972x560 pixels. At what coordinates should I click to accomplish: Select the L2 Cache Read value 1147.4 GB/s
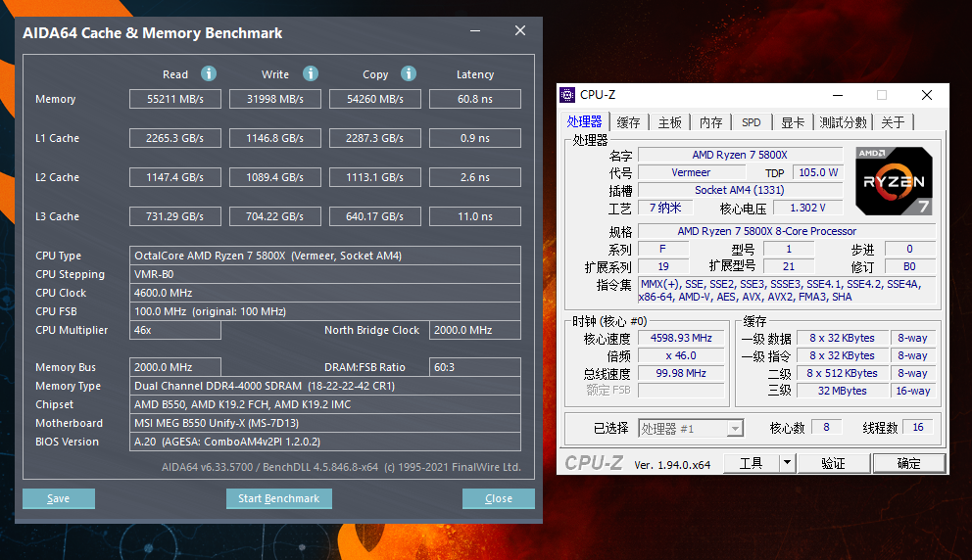[175, 177]
